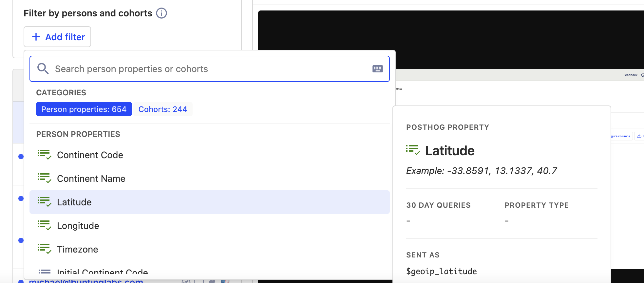Focus the person properties search field
Viewport: 644px width, 283px height.
pyautogui.click(x=210, y=69)
